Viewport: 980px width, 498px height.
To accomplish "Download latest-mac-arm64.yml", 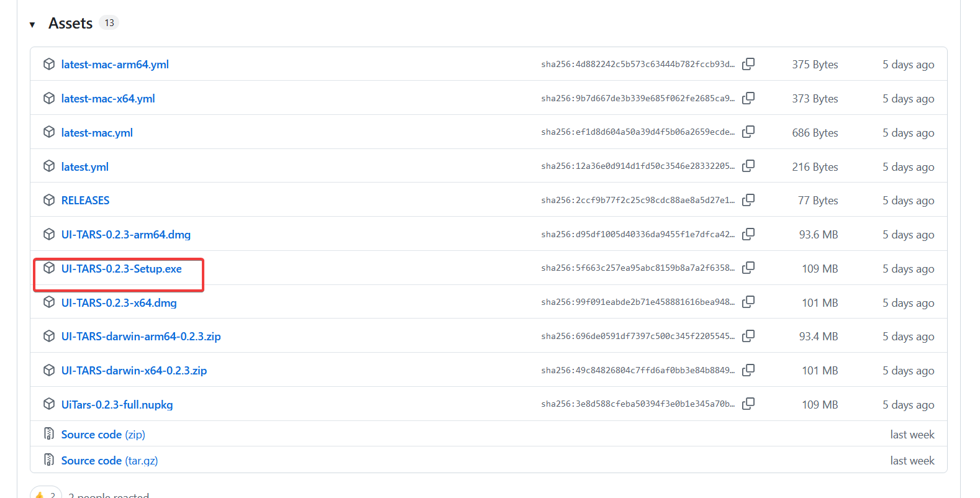I will tap(115, 65).
